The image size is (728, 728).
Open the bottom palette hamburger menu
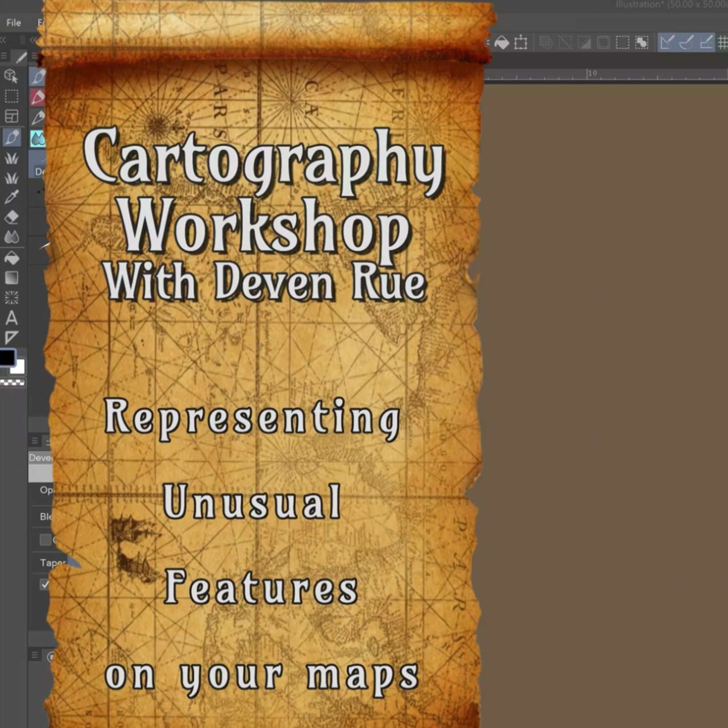(34, 655)
